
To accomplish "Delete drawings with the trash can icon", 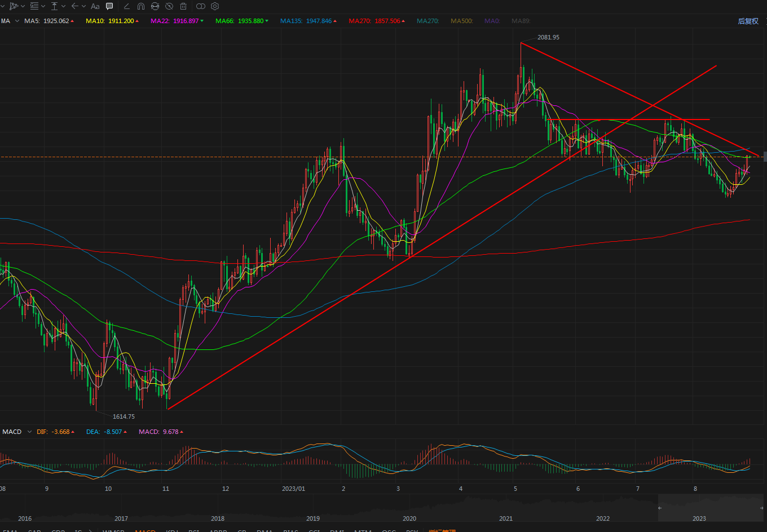I will pyautogui.click(x=183, y=6).
